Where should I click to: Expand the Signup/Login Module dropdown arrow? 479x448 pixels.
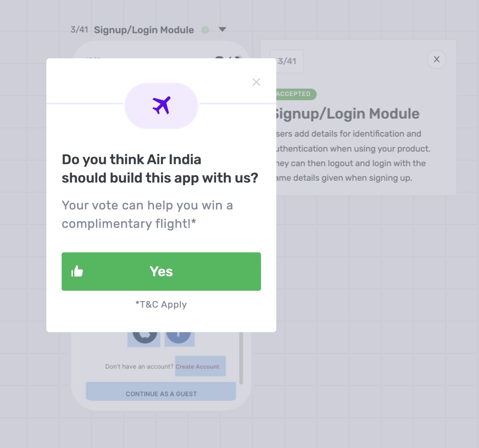(222, 30)
